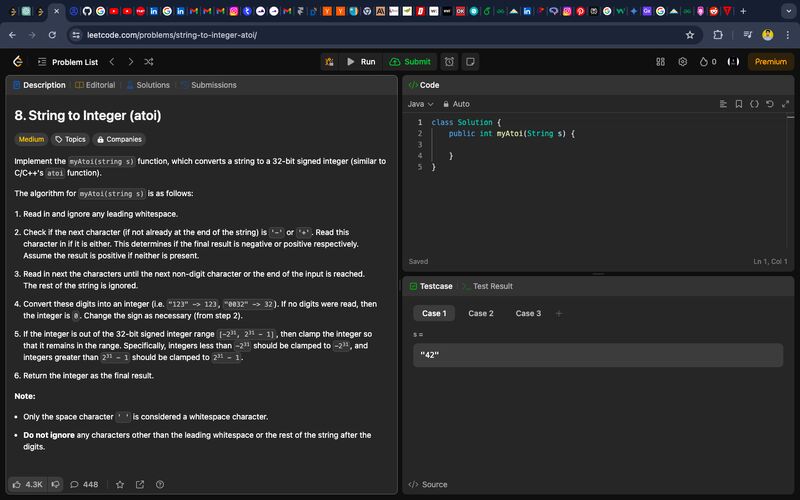Start the timer alarm clock icon
800x500 pixels.
coord(449,62)
